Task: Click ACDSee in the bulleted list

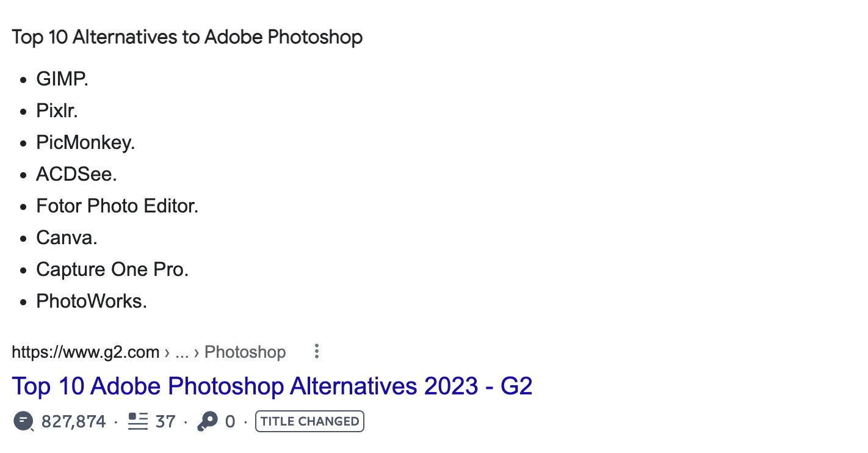Action: point(76,175)
